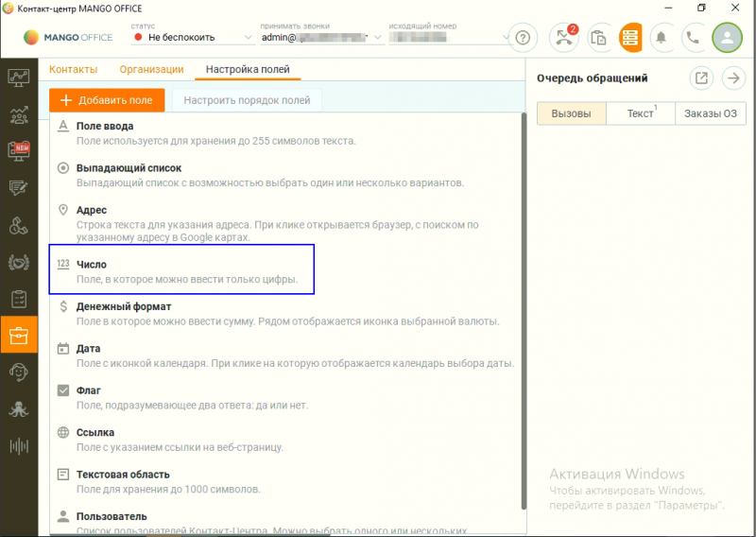This screenshot has width=756, height=537.
Task: Open queue in external window icon
Action: [x=701, y=78]
